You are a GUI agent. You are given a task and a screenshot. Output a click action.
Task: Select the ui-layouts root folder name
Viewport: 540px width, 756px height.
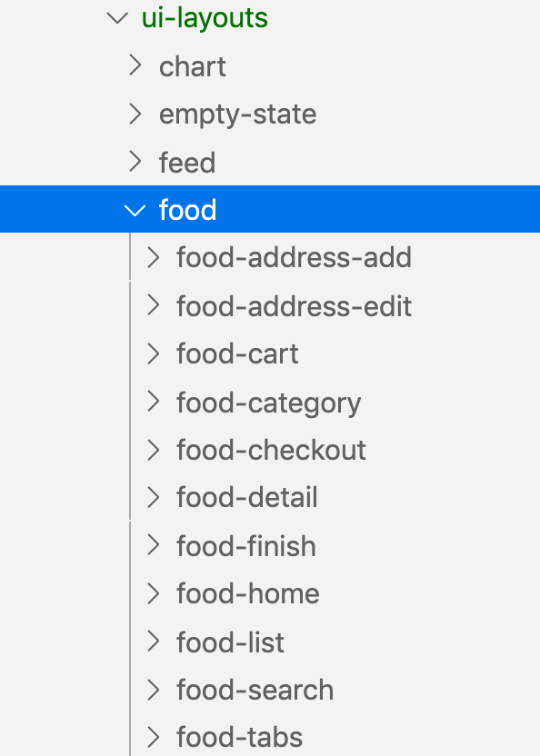(205, 18)
